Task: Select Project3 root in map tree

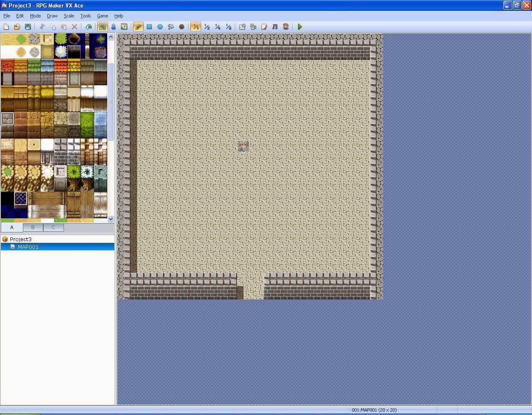Action: 21,239
